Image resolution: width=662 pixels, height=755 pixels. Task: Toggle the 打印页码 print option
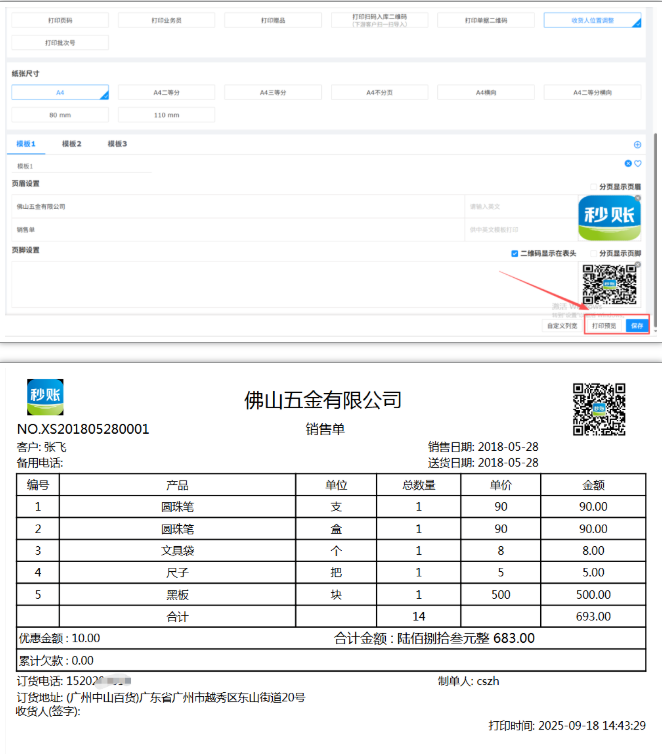pos(60,20)
